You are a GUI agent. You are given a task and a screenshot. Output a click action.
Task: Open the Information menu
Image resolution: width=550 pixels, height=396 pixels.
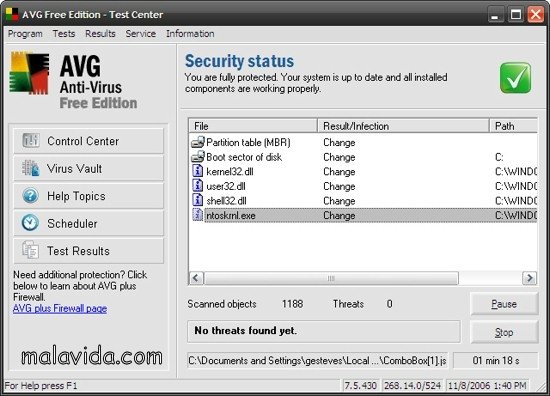tap(190, 34)
